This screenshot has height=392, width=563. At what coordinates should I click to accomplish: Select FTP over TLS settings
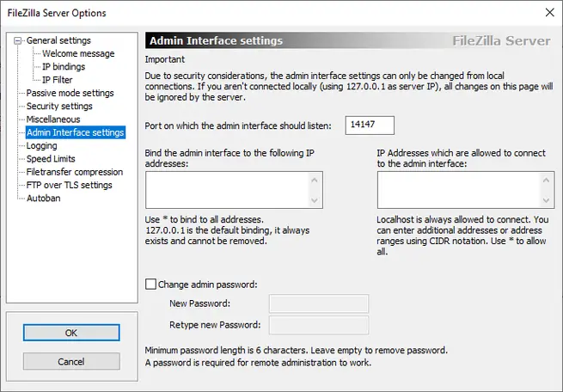click(x=70, y=185)
